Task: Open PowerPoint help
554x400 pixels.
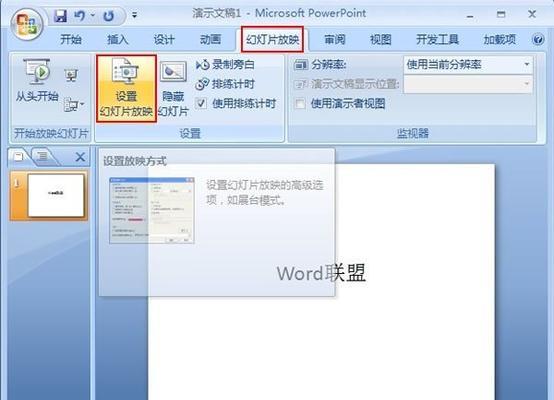Action: tap(538, 39)
